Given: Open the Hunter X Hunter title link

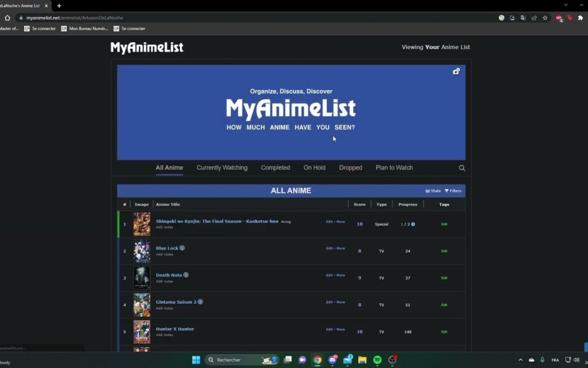Looking at the screenshot, I should click(x=175, y=329).
